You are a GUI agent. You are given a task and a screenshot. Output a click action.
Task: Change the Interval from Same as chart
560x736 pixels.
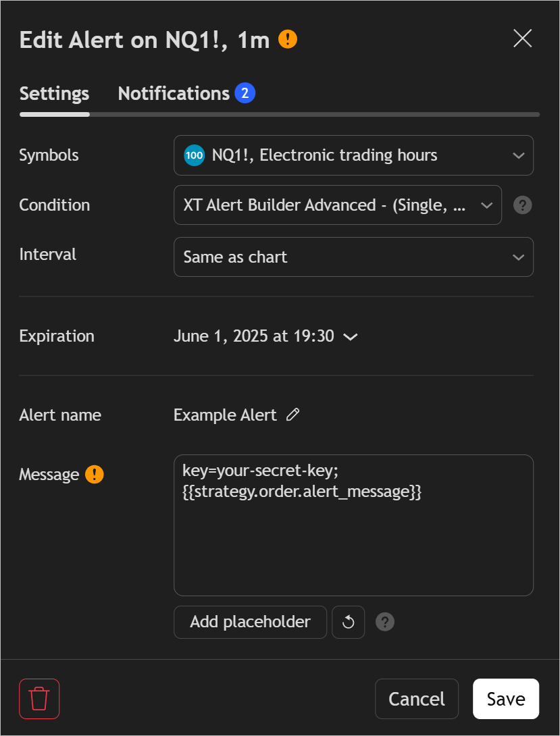coord(353,257)
